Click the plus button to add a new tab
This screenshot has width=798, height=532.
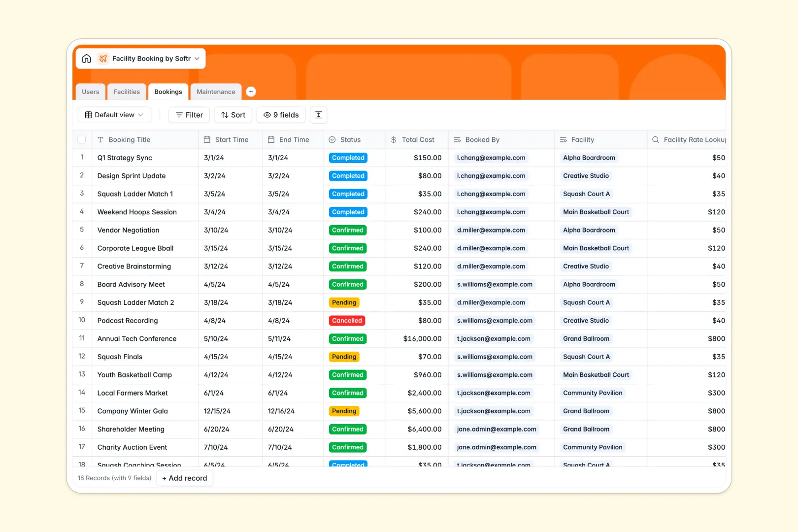251,92
